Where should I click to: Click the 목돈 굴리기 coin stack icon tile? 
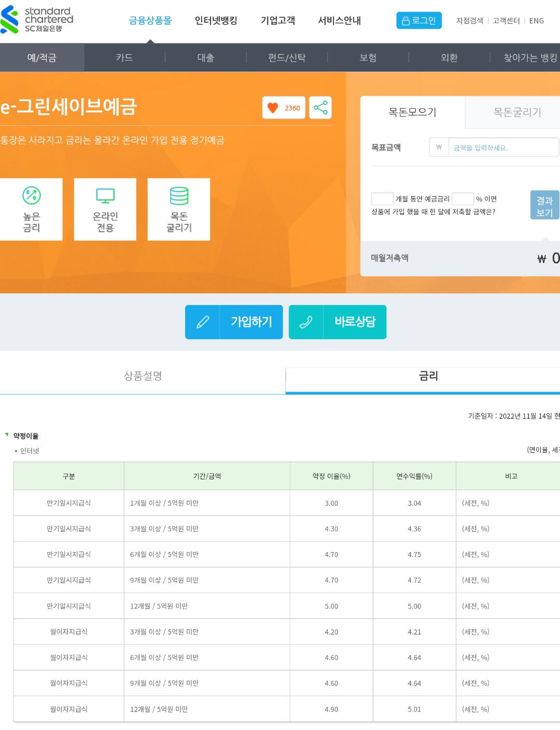[179, 209]
